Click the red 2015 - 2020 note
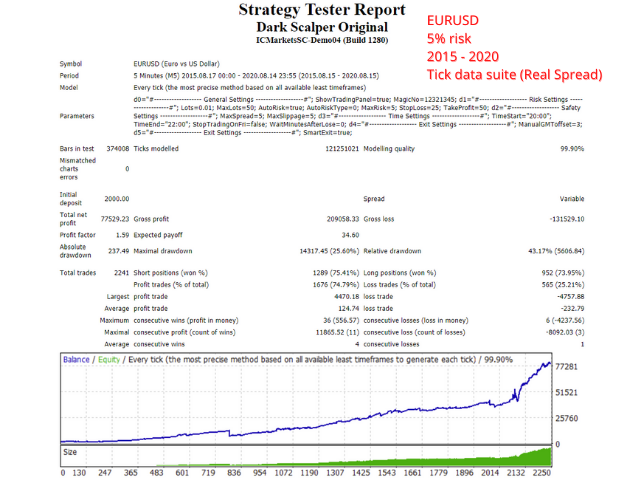Screen dimensions: 640x480 pyautogui.click(x=463, y=56)
